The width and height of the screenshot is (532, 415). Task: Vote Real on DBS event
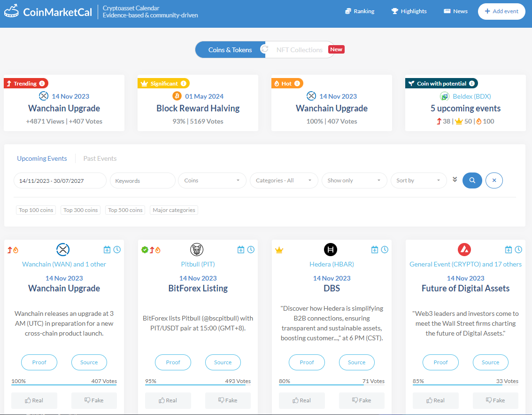click(301, 400)
